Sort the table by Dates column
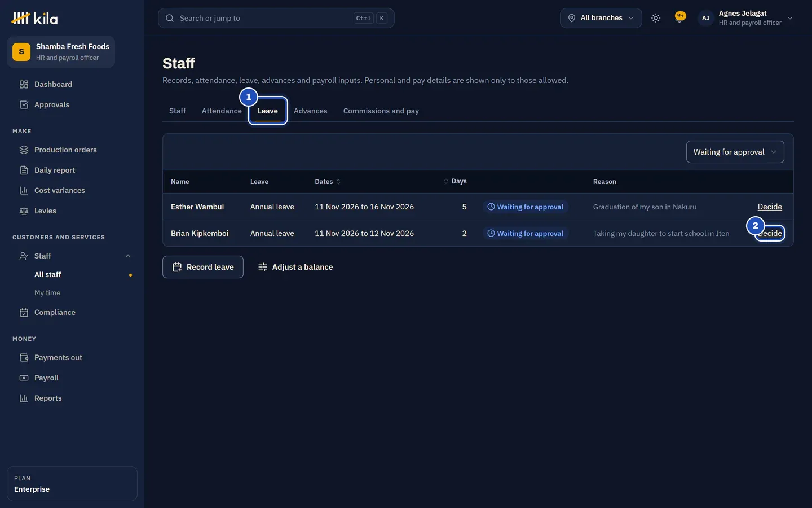Image resolution: width=812 pixels, height=508 pixels. 328,182
